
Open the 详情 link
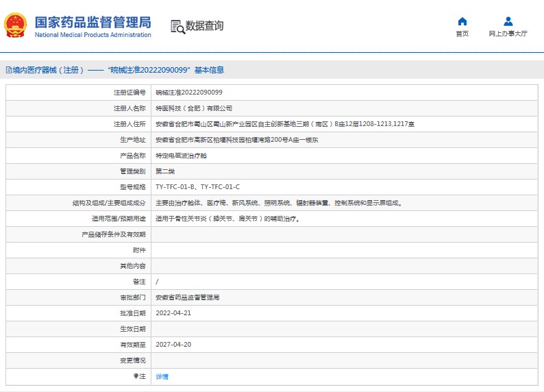point(162,376)
